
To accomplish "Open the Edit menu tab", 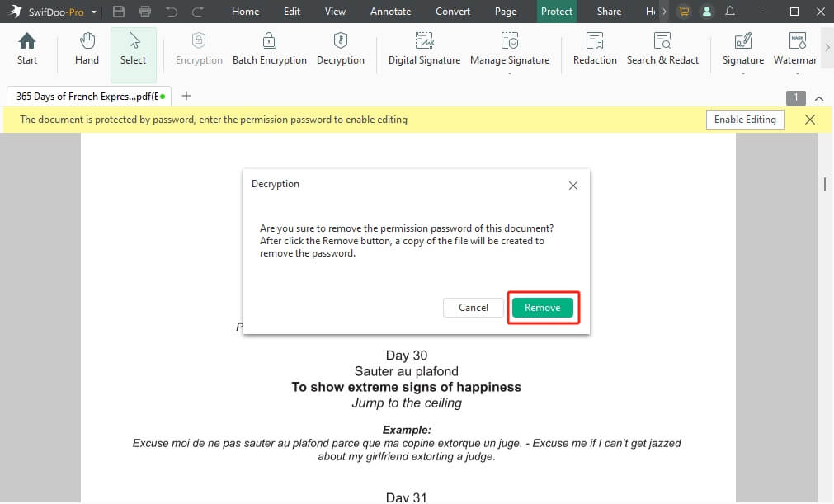I will pos(291,12).
